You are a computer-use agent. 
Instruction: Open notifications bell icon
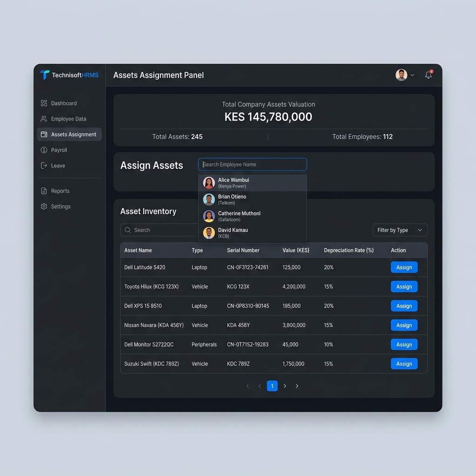[428, 75]
